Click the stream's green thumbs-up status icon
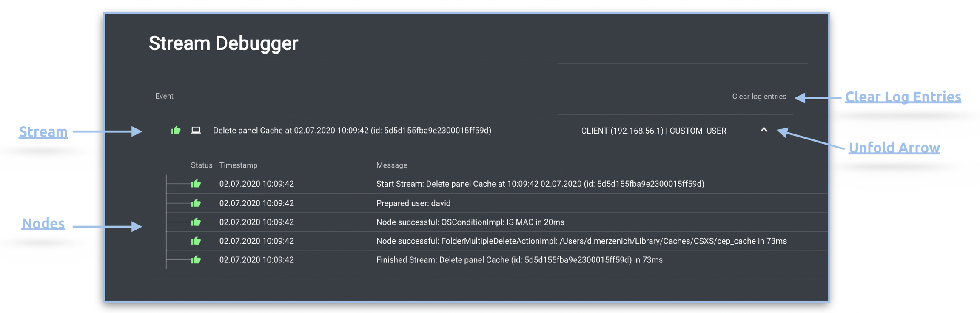 click(x=176, y=130)
